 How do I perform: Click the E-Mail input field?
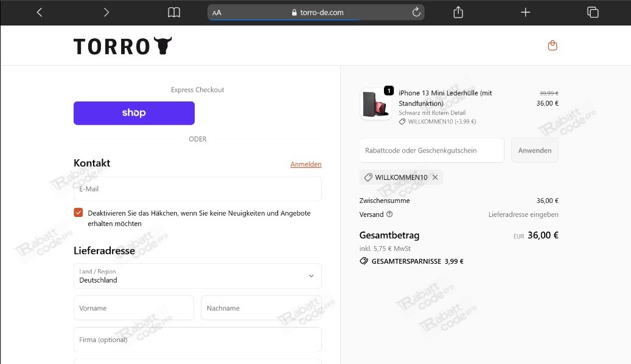point(197,188)
